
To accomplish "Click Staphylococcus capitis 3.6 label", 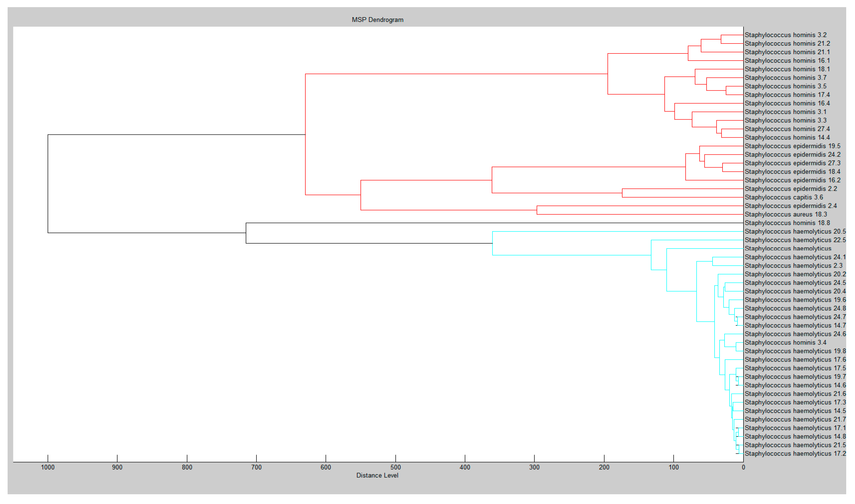I will coord(784,197).
